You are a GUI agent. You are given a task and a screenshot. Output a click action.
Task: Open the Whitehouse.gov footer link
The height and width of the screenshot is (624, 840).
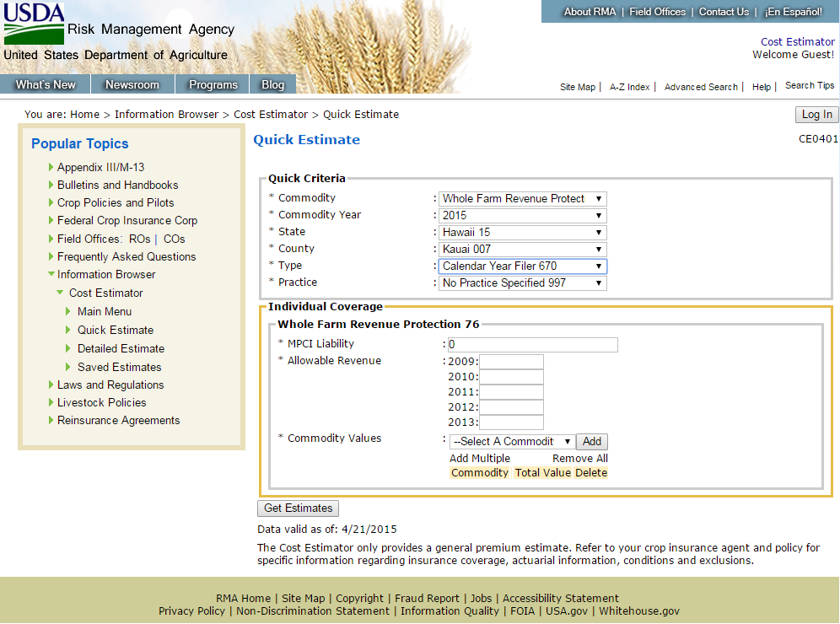[639, 611]
